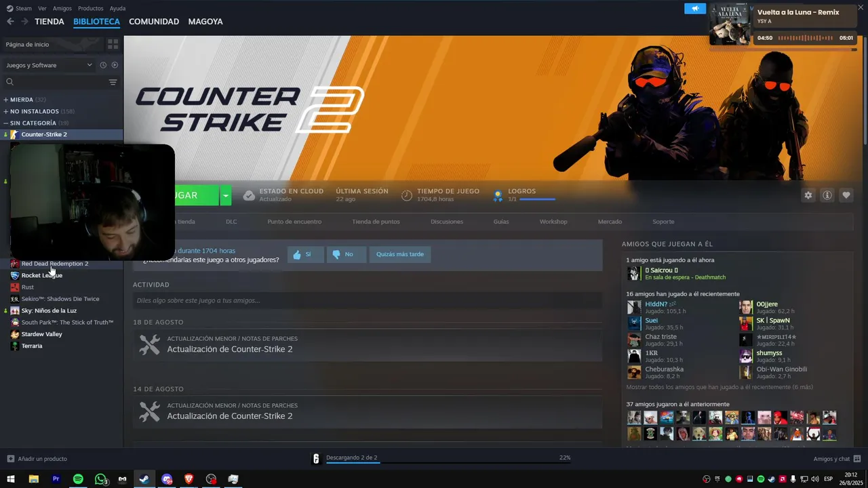Select Counter-Strike 2 in the library list
This screenshot has height=488, width=868.
62,134
